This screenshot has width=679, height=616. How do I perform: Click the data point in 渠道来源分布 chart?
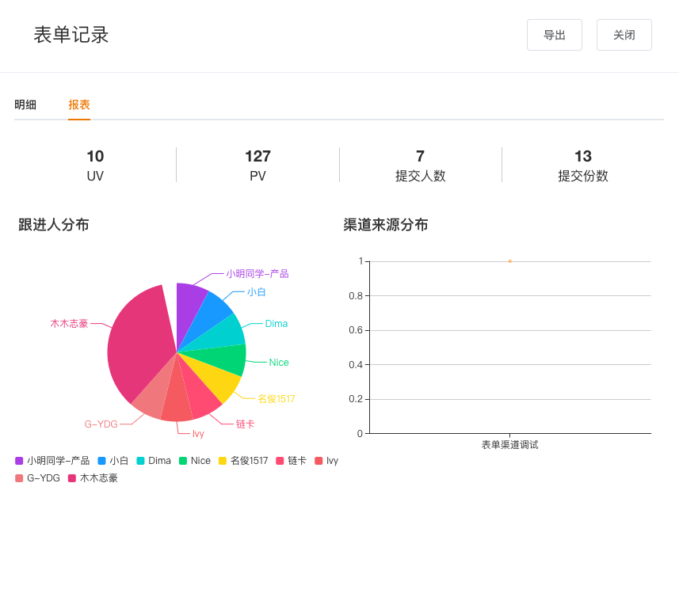click(509, 261)
